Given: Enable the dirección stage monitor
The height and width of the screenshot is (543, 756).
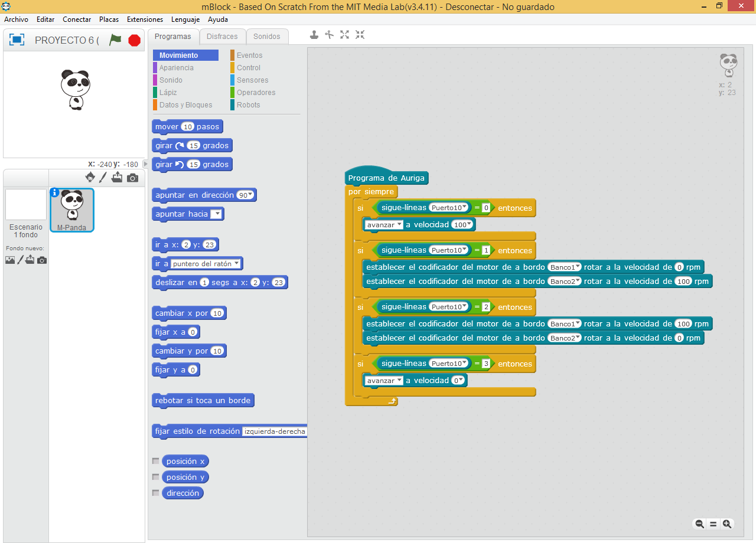Looking at the screenshot, I should [156, 493].
